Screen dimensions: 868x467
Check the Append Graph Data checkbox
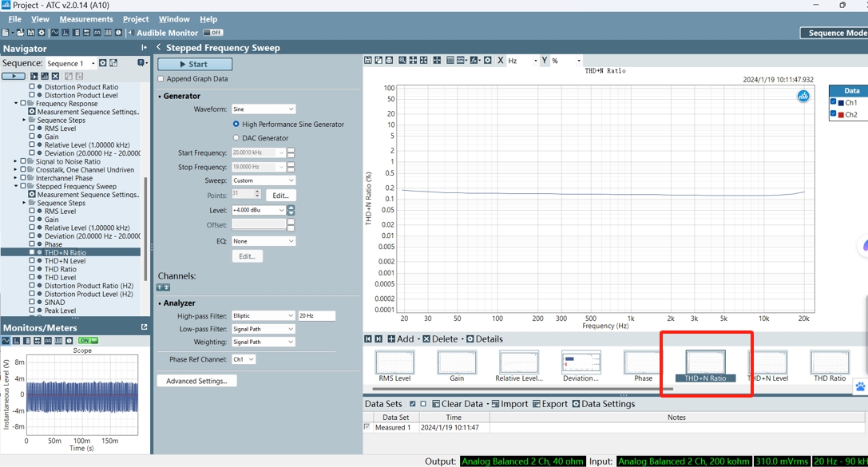click(161, 79)
